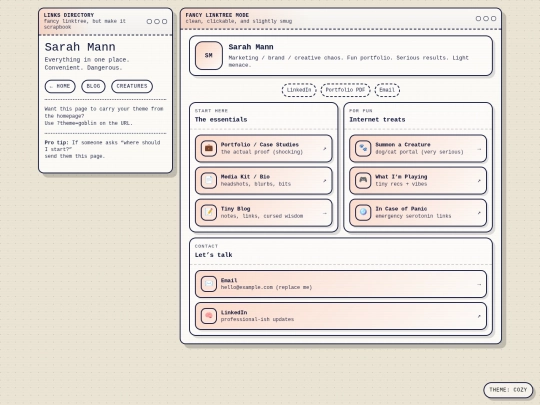Viewport: 540px width, 405px height.
Task: Click the briefcase icon on Portfolio card
Action: [x=209, y=148]
